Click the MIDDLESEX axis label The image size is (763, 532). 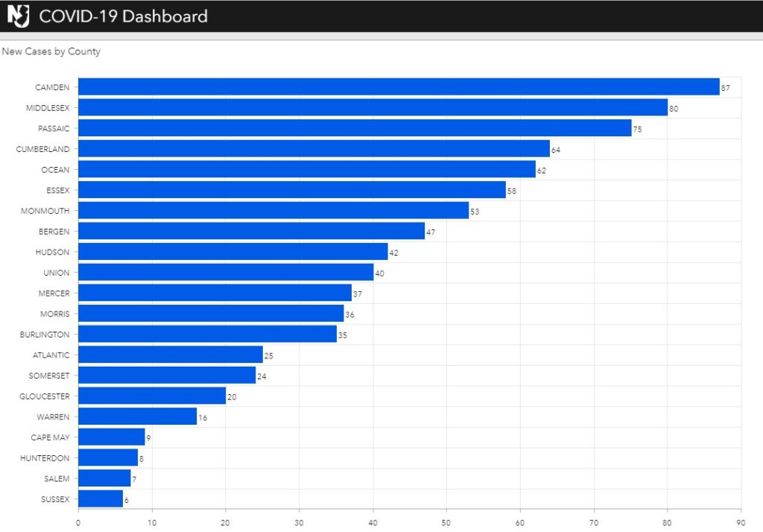click(x=48, y=107)
